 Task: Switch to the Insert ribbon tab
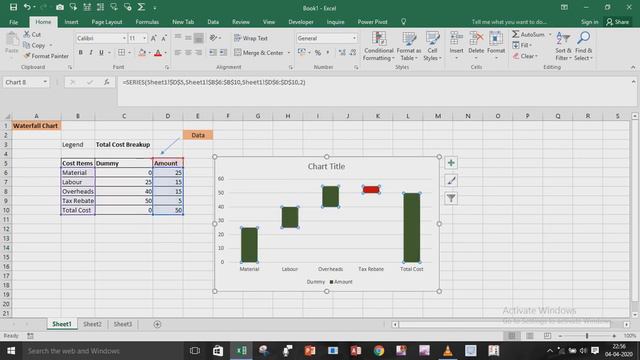pos(71,22)
